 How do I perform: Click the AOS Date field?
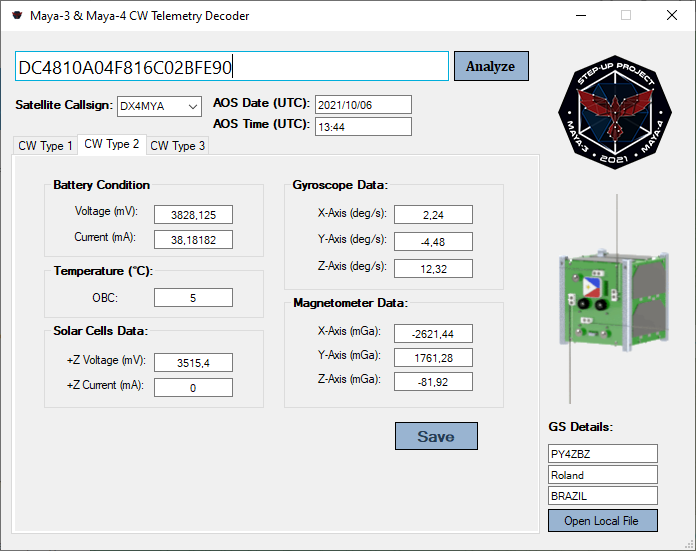363,105
